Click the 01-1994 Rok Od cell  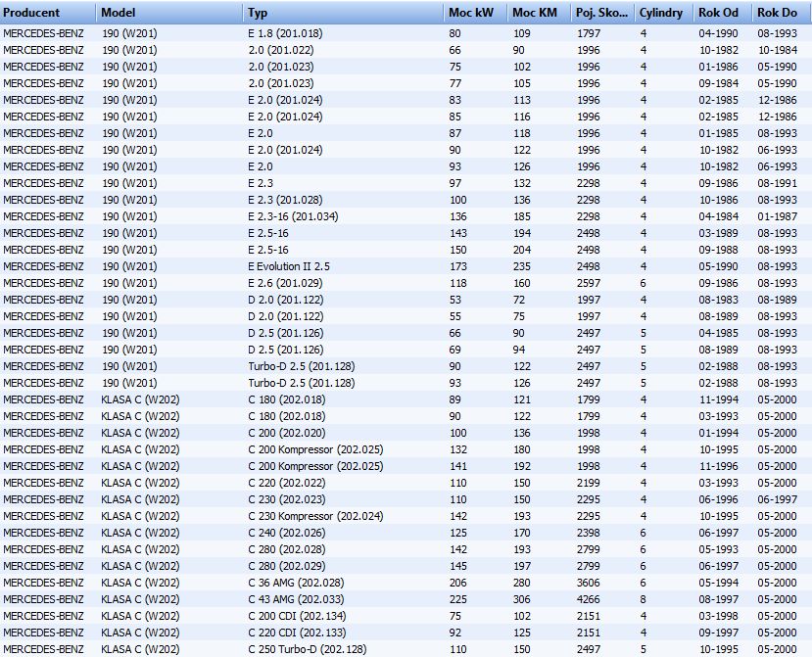[718, 433]
